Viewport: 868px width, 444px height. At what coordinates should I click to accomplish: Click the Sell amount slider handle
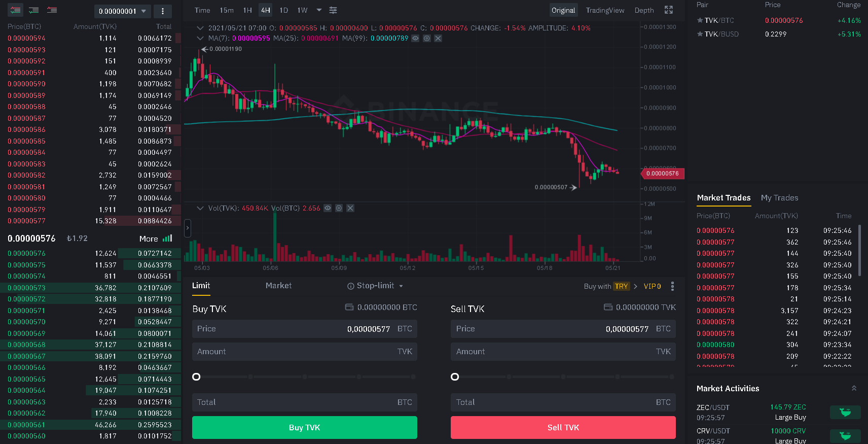455,377
